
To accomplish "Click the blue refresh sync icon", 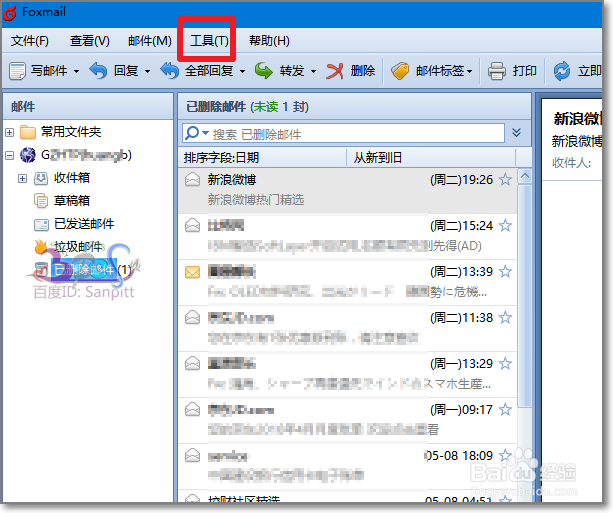I will tap(562, 71).
